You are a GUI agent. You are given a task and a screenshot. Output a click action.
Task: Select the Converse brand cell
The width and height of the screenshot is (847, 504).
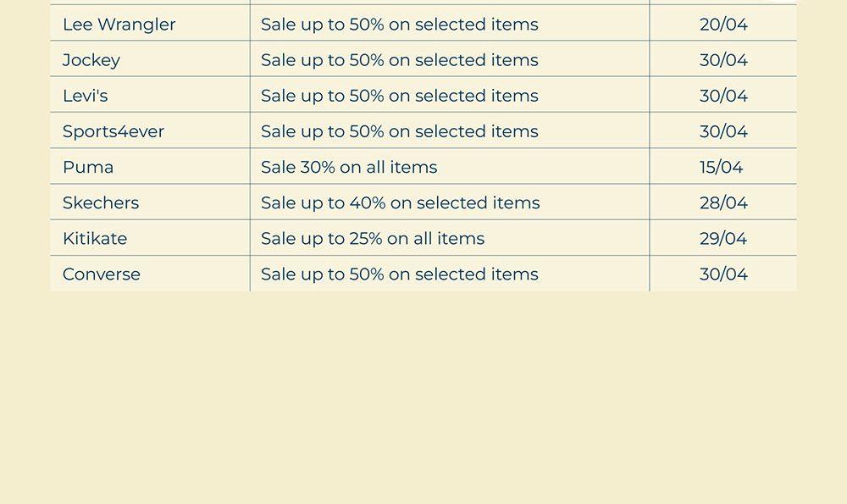click(102, 274)
